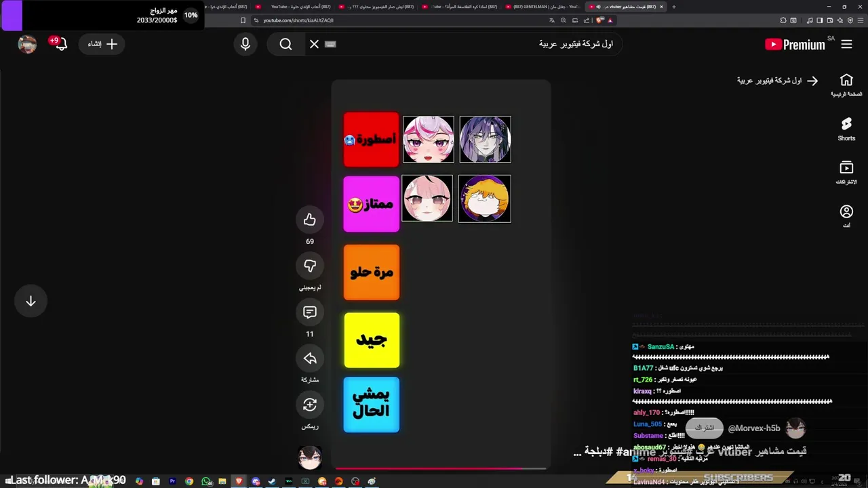Go to next Short with down arrow
Image resolution: width=868 pixels, height=488 pixels.
(31, 302)
